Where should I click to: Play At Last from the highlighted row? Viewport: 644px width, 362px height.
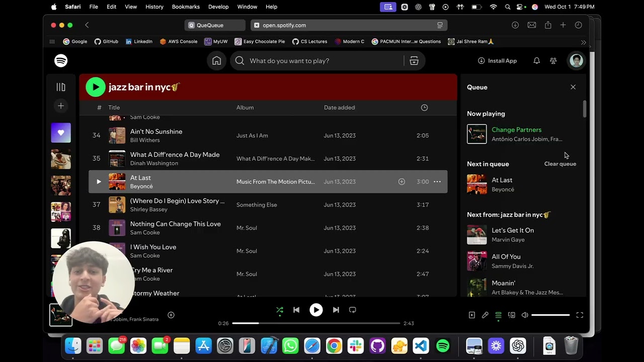click(x=99, y=182)
